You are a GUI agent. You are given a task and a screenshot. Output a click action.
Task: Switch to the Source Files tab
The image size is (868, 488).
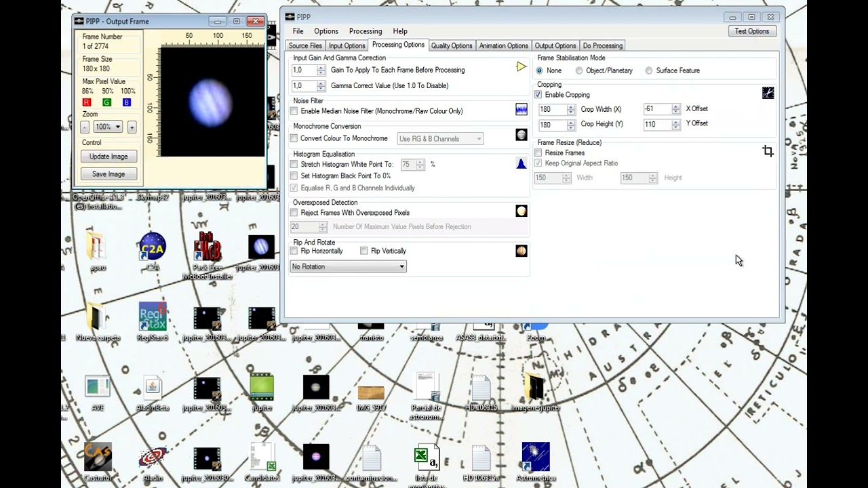coord(305,45)
